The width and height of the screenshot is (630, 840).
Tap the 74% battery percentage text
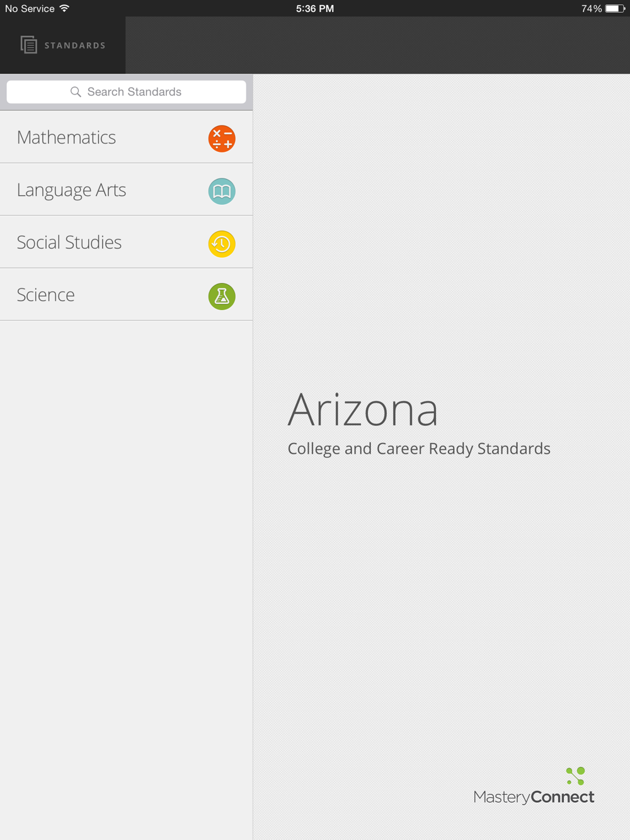tap(592, 9)
